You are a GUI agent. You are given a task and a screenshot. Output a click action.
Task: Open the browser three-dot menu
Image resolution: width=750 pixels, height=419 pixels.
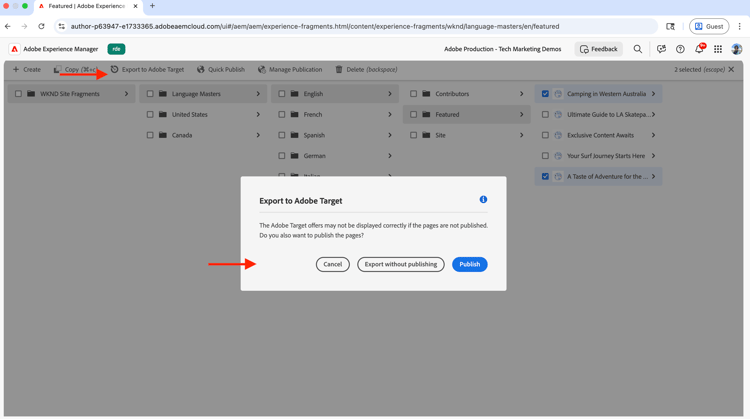[739, 26]
